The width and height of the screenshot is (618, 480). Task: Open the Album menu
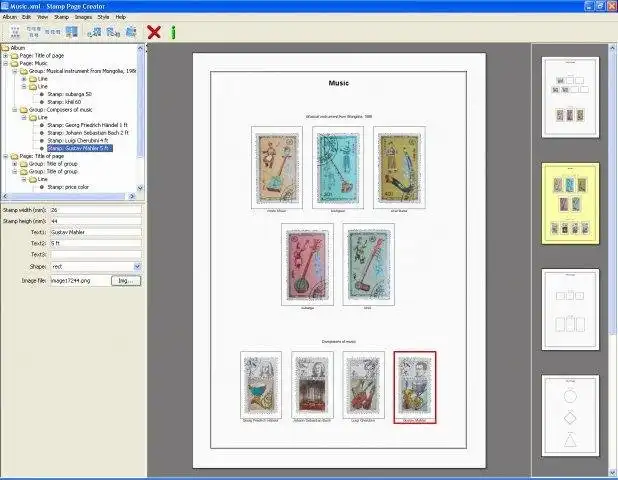pos(10,17)
